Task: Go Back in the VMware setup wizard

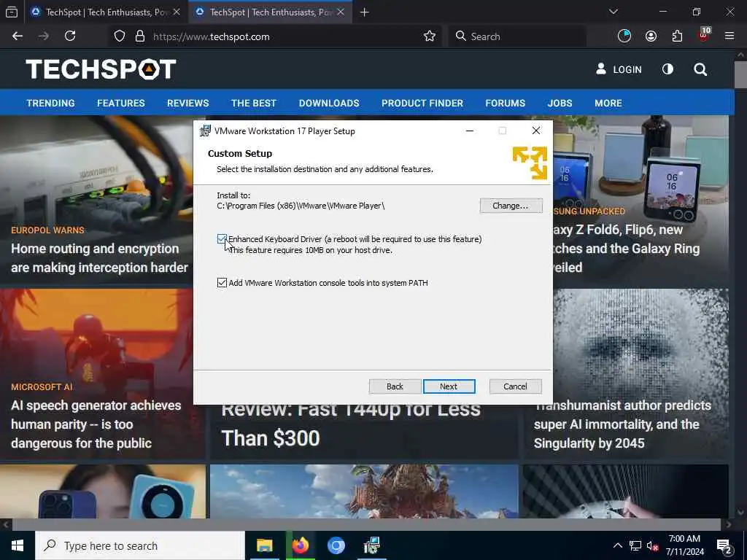Action: click(x=395, y=386)
